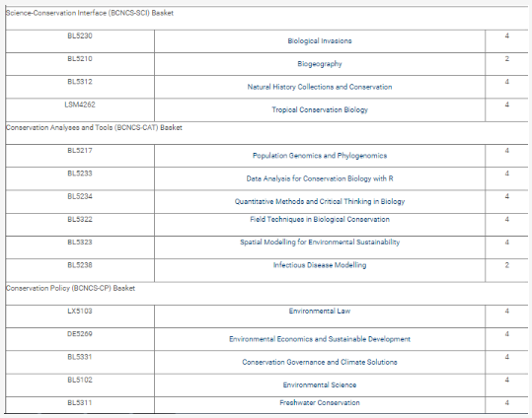Open Infectious Disease Modelling course link
The height and width of the screenshot is (418, 532).
[320, 265]
